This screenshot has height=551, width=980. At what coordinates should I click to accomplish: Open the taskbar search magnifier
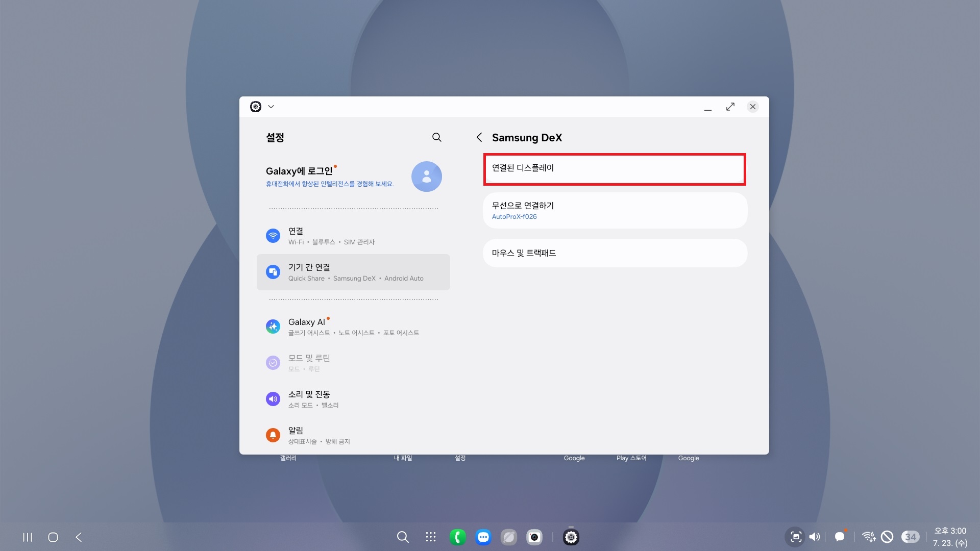coord(403,537)
